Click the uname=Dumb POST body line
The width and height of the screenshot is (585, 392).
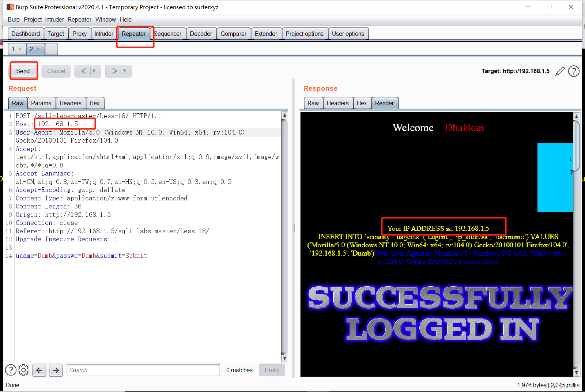(x=82, y=256)
